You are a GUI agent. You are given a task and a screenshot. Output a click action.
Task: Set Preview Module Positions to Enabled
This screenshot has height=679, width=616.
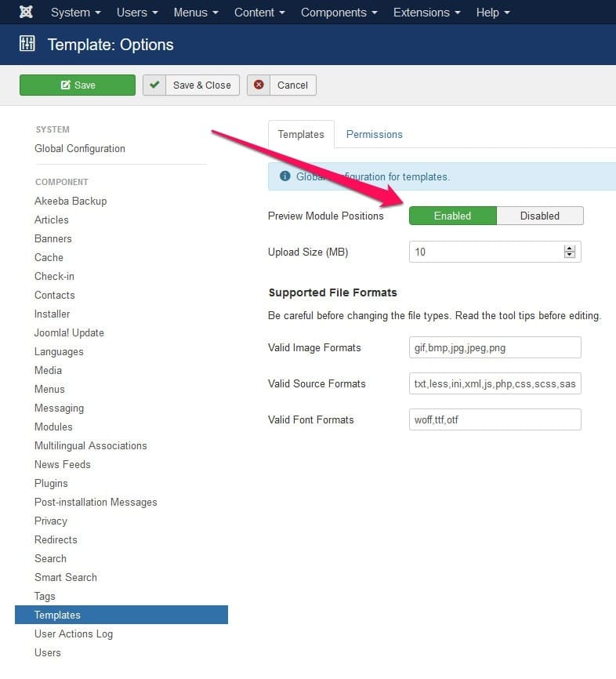[x=453, y=216]
